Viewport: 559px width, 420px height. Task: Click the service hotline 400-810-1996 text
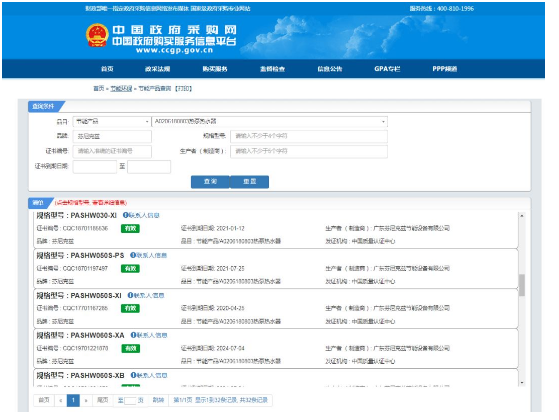point(455,8)
